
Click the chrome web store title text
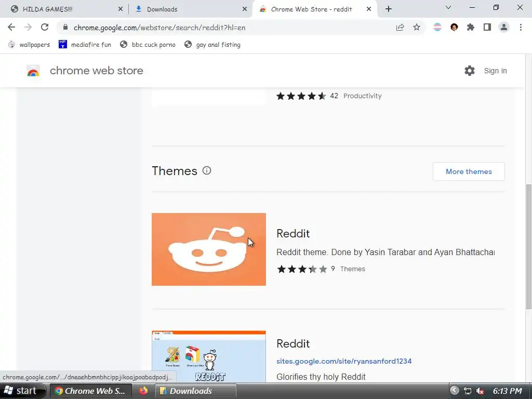96,71
